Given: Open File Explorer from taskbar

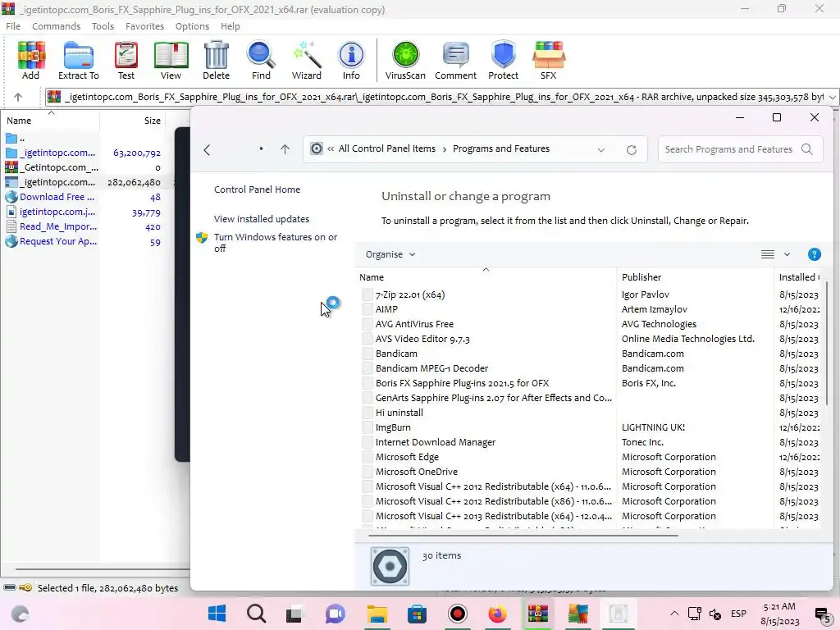Looking at the screenshot, I should (x=377, y=614).
